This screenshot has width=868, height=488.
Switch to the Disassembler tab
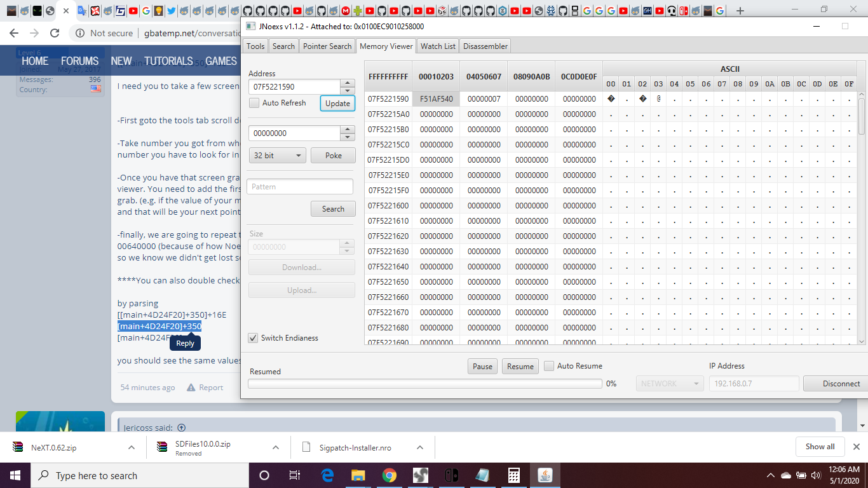pos(485,46)
